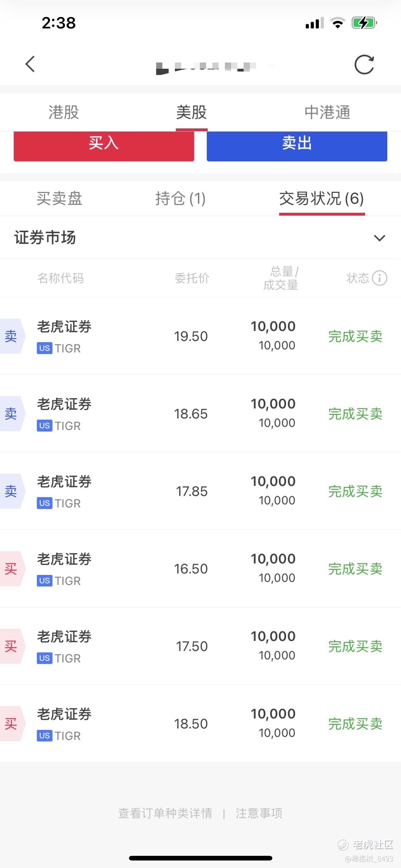Refresh the page with the reload icon
This screenshot has width=401, height=868.
364,64
